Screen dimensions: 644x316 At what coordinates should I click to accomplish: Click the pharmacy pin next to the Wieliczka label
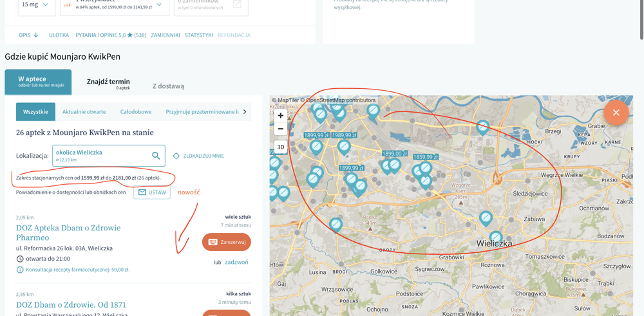click(x=496, y=238)
